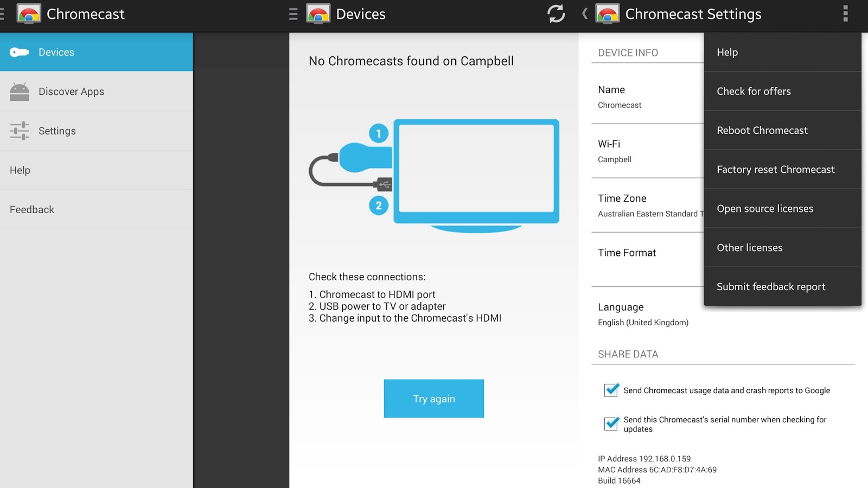Screen dimensions: 868x488
Task: Refresh the device list with the sync icon
Action: pyautogui.click(x=556, y=14)
